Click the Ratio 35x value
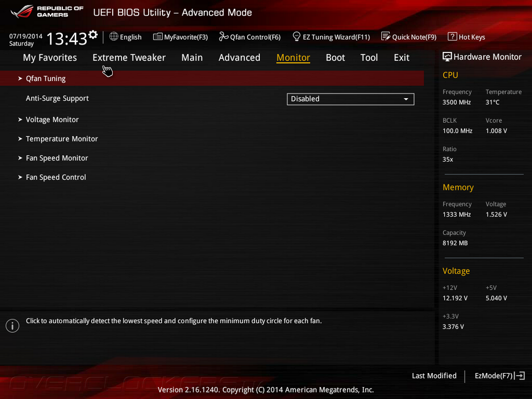532x399 pixels. coord(448,159)
